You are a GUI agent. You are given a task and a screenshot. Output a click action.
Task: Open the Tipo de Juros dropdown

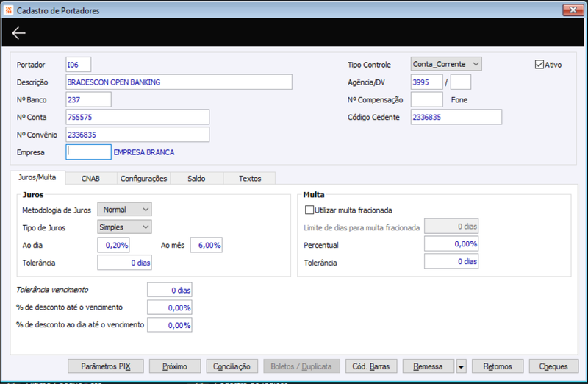pyautogui.click(x=124, y=227)
